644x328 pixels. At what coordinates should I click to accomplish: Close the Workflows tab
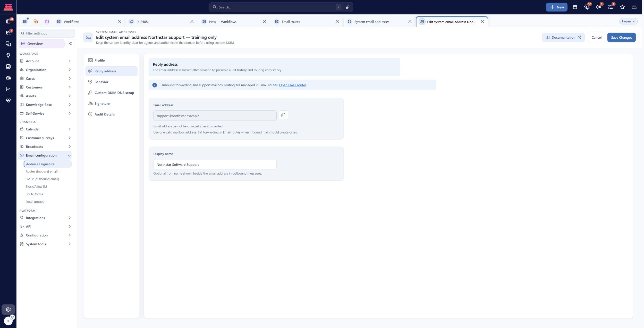click(x=119, y=22)
